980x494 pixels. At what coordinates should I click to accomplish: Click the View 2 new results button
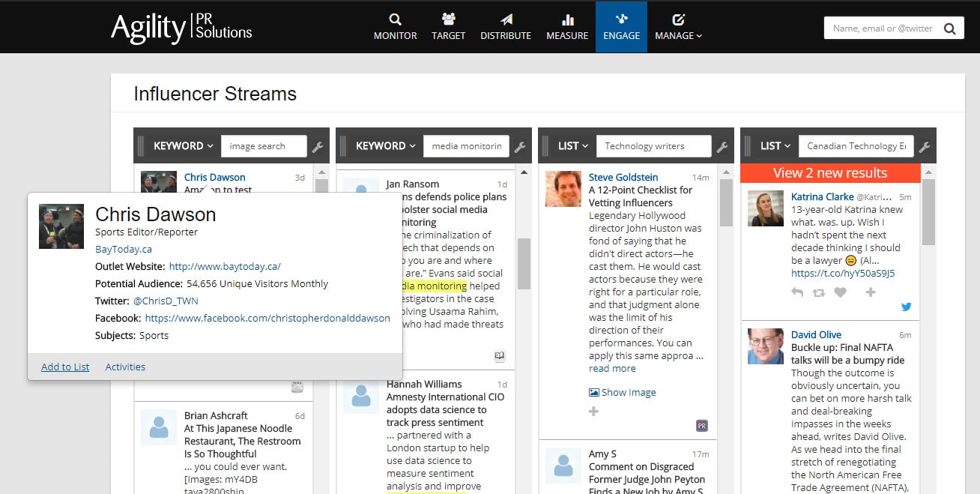pyautogui.click(x=831, y=172)
